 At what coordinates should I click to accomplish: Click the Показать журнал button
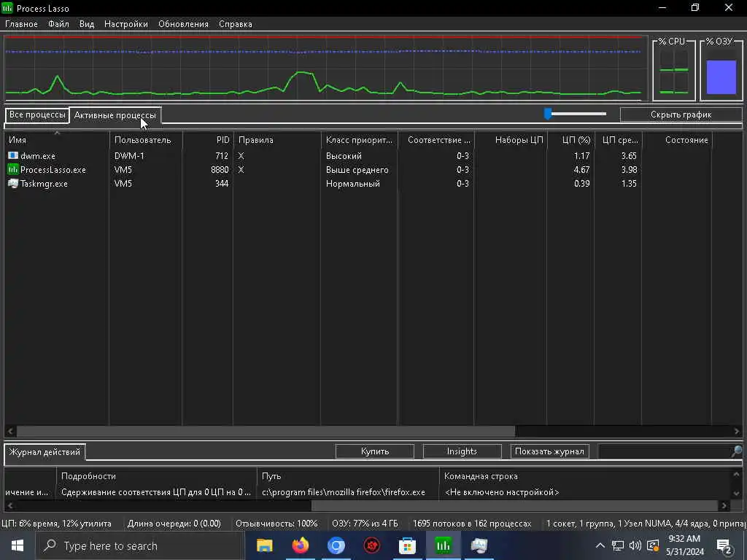pos(549,451)
